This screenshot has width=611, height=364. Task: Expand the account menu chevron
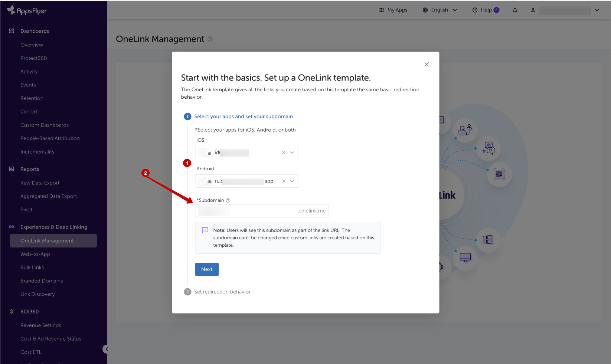[597, 10]
